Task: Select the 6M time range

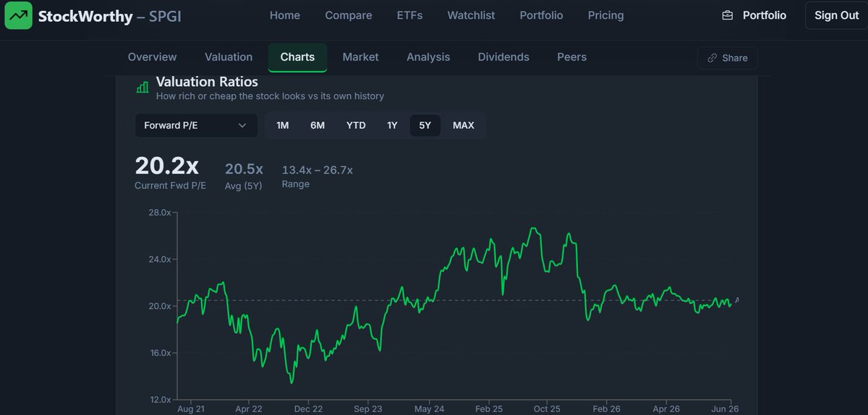Action: coord(318,126)
